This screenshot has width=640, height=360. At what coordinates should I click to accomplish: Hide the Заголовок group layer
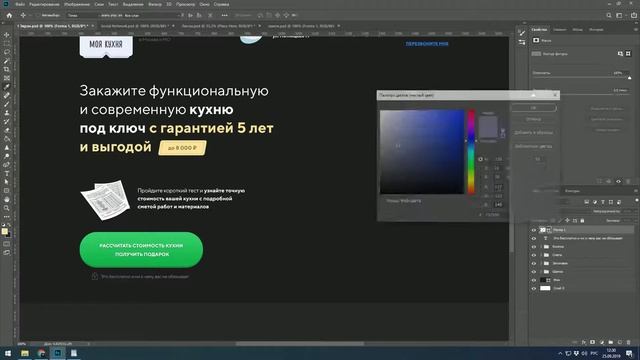[x=533, y=263]
